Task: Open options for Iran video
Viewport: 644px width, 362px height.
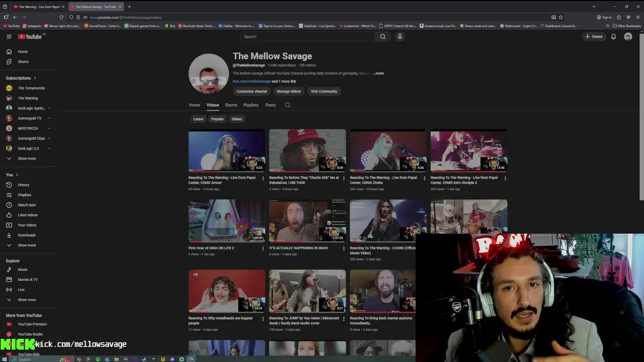Action: [344, 248]
